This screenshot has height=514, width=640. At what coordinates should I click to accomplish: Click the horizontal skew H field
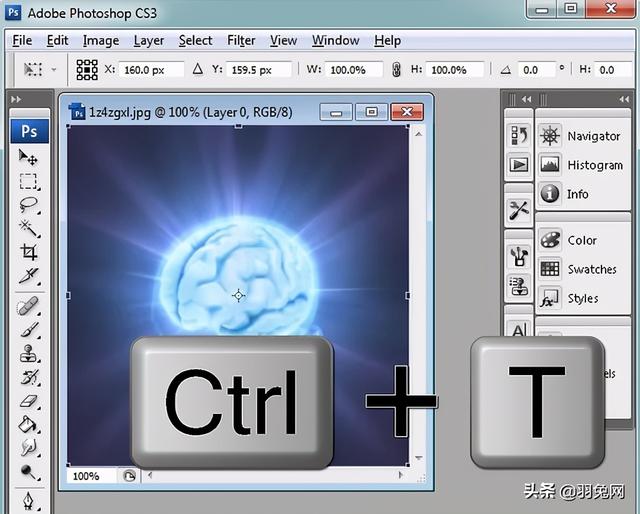613,70
